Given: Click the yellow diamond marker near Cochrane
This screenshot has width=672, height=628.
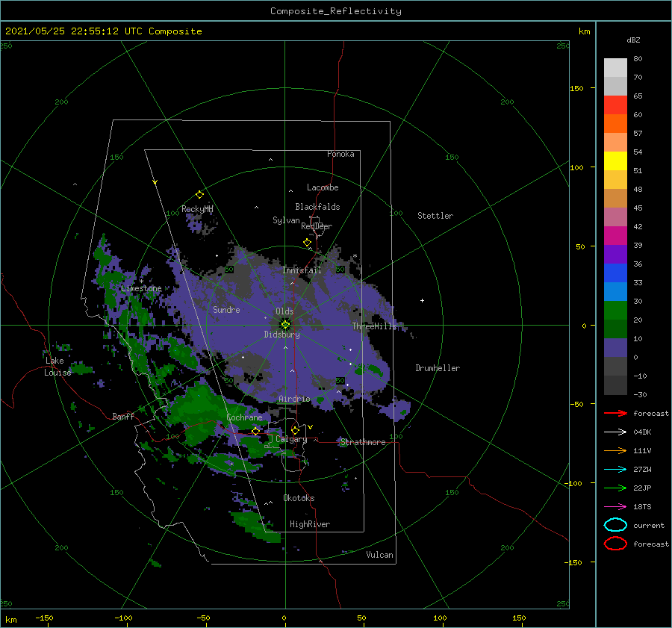Looking at the screenshot, I should click(255, 431).
